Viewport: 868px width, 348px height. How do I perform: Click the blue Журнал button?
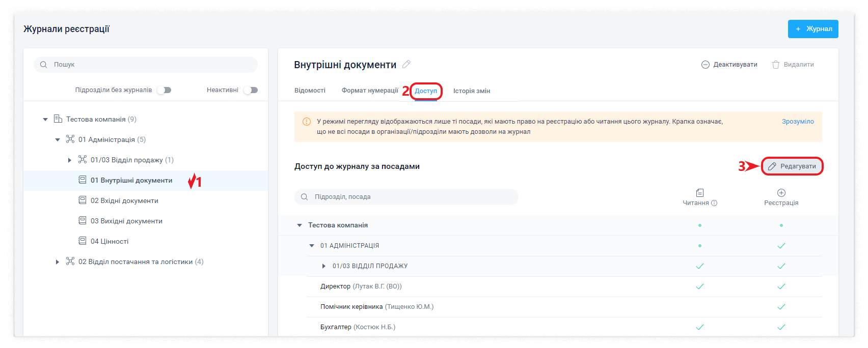[812, 29]
